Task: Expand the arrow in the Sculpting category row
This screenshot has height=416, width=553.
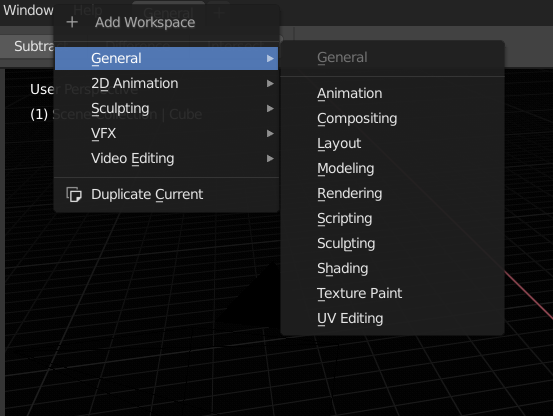Action: coord(270,109)
